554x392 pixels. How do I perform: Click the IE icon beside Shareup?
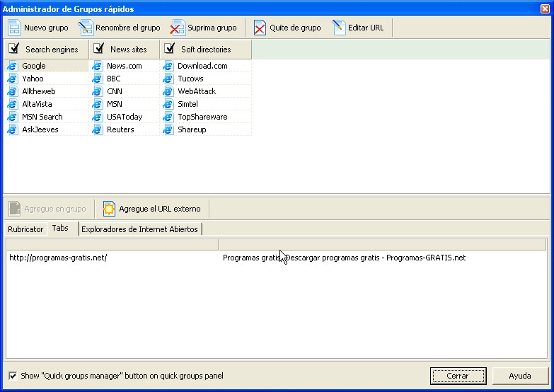pyautogui.click(x=168, y=129)
